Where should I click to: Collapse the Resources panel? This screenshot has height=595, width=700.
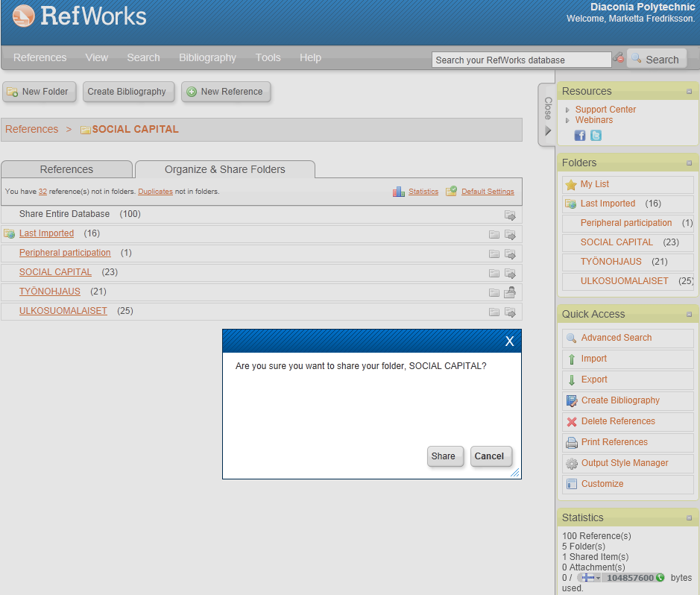689,91
